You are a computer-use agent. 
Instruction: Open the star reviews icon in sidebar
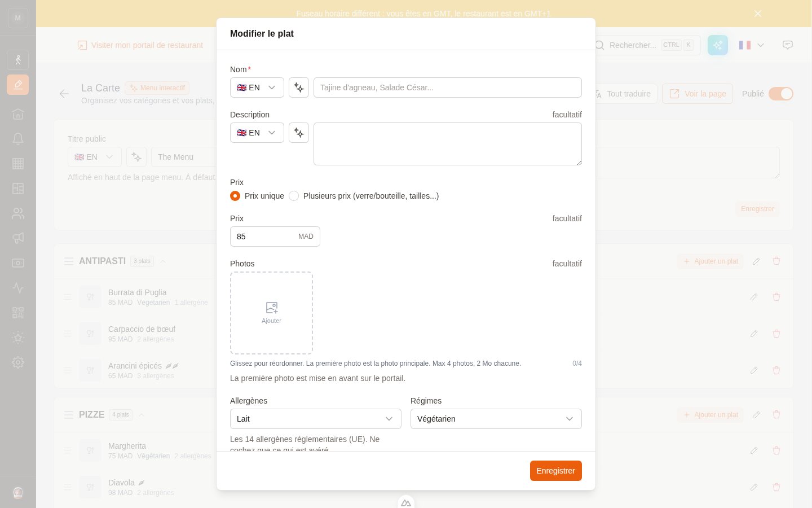pyautogui.click(x=18, y=338)
